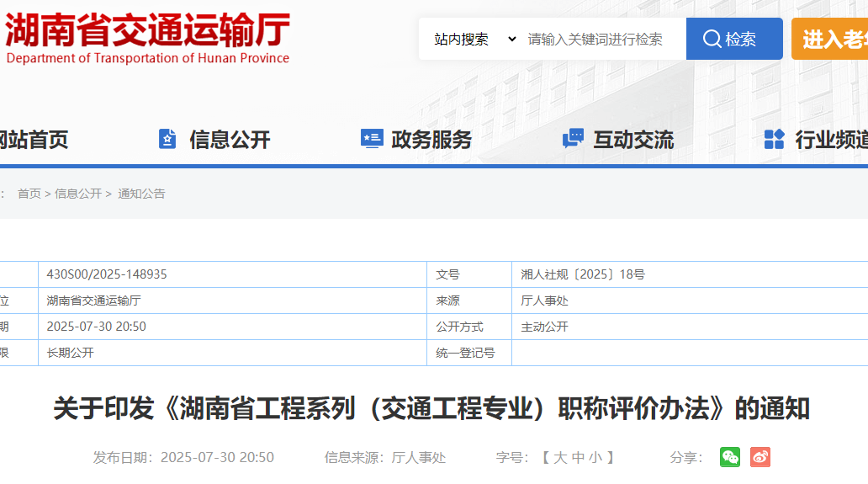Screen dimensions: 868x484
Task: Click the Hunan transportation department logo
Action: click(x=147, y=39)
